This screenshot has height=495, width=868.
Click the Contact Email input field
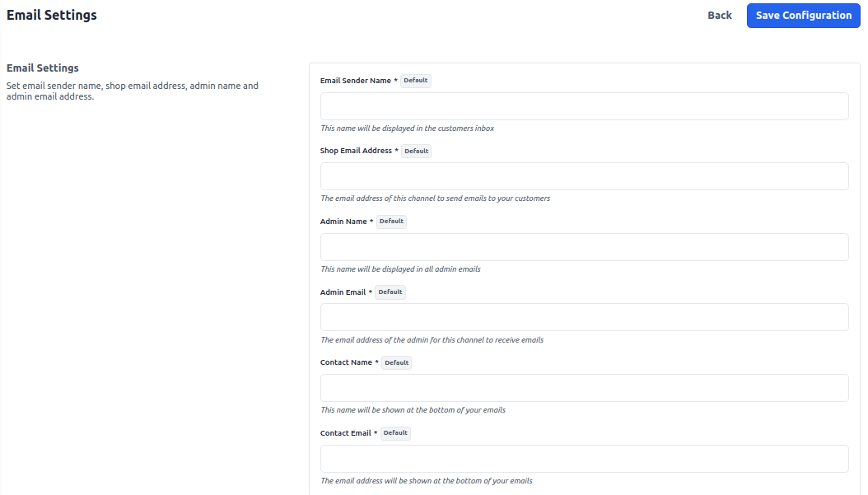[x=583, y=458]
